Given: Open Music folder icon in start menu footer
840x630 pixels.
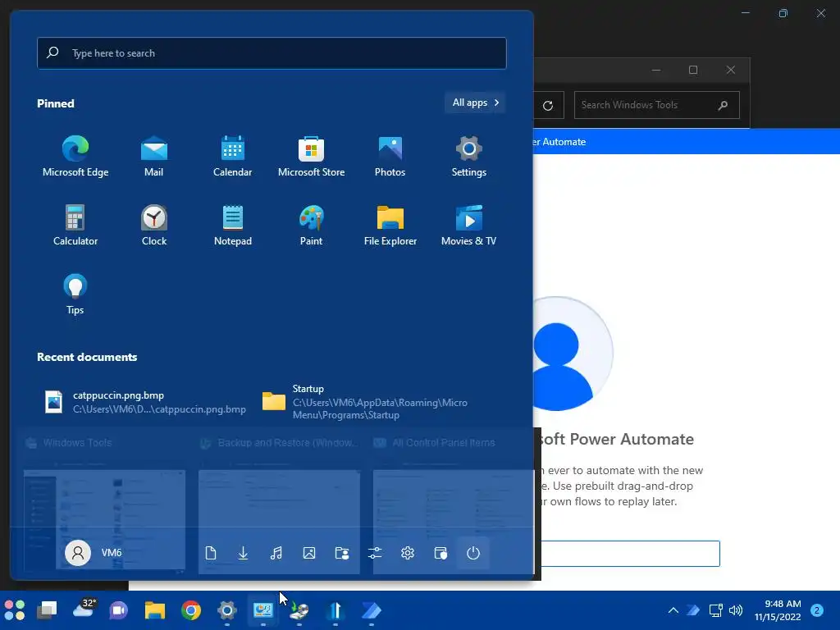Looking at the screenshot, I should click(276, 553).
